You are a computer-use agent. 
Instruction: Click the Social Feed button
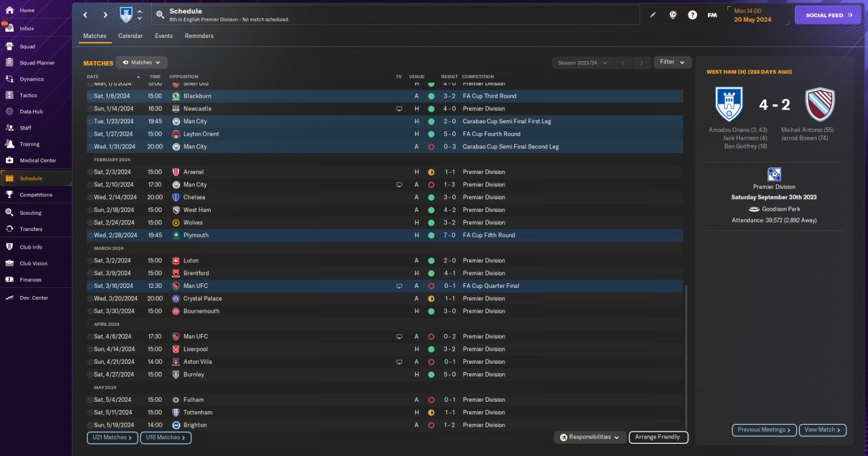(827, 15)
